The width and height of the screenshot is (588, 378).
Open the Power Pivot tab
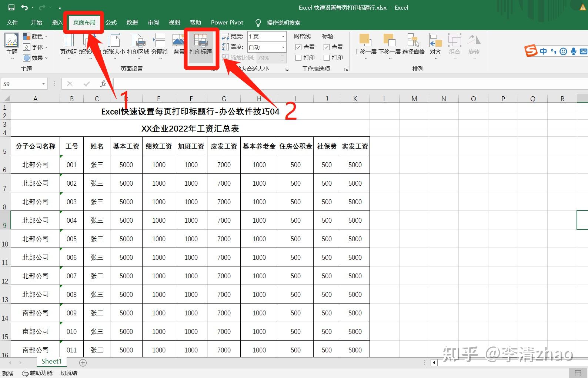(227, 23)
